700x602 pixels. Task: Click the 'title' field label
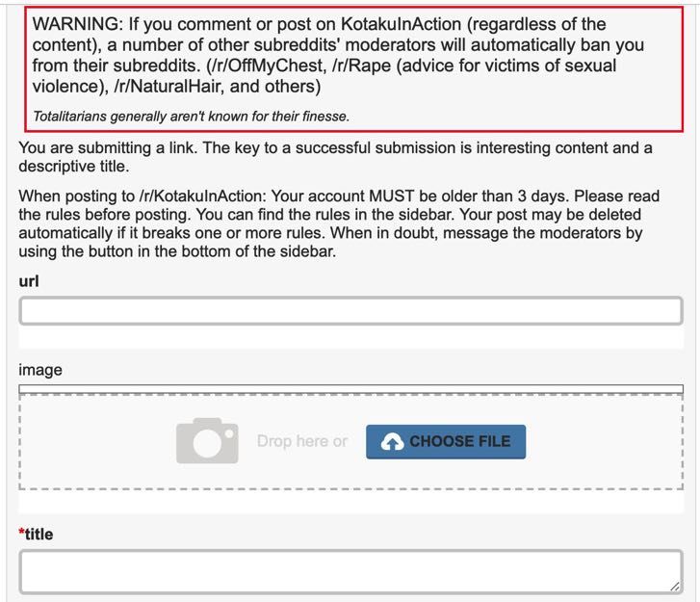39,535
